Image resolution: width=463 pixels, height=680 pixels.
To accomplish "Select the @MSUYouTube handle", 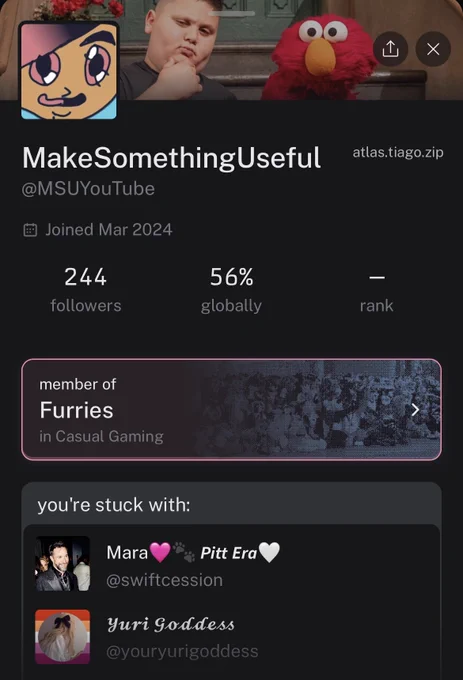I will pyautogui.click(x=88, y=189).
